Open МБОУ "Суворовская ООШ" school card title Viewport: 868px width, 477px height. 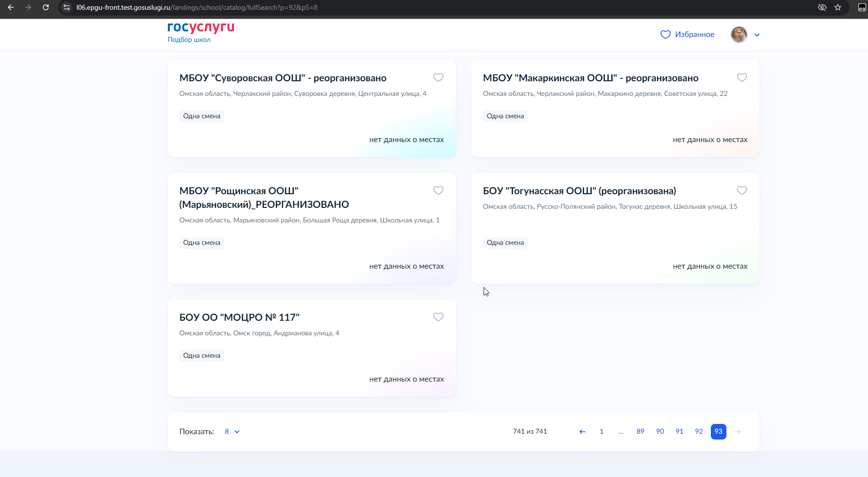(x=283, y=78)
